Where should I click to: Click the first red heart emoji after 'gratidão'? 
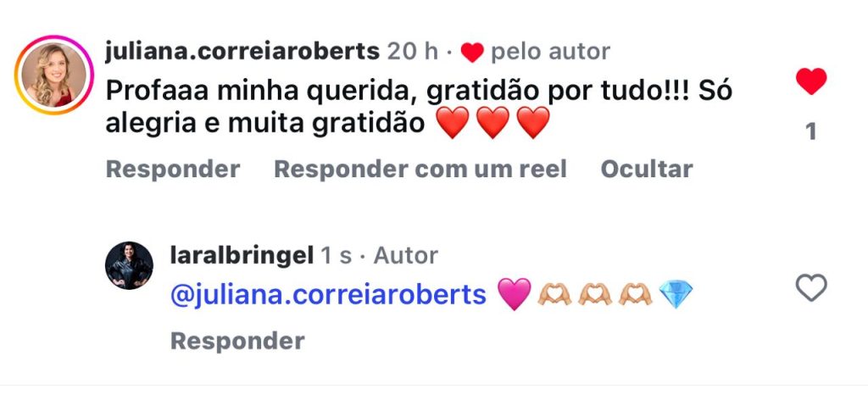click(453, 123)
